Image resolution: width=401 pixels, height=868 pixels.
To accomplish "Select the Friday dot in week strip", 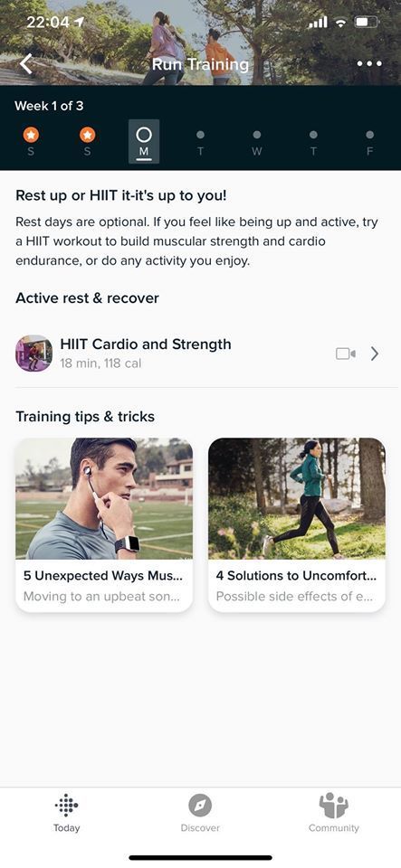I will pos(369,135).
